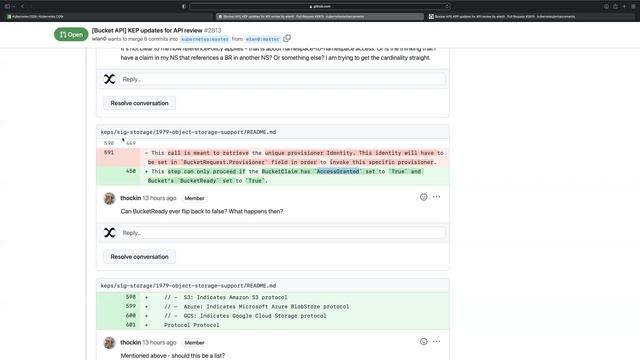Add an emoji reaction to the BucketReady comment

point(424,197)
